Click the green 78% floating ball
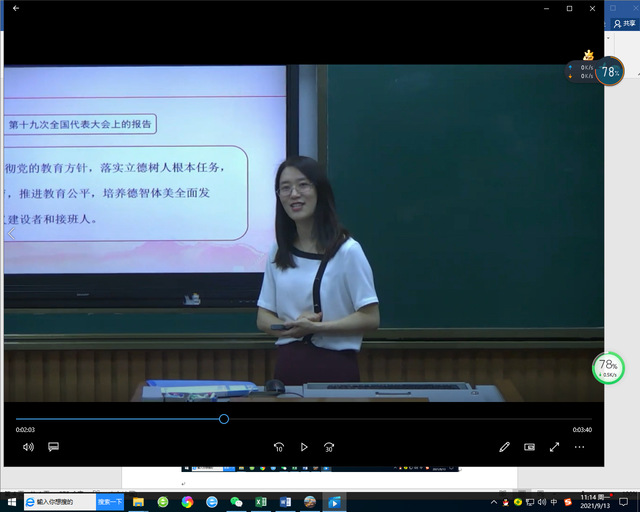The height and width of the screenshot is (512, 640). pos(608,367)
